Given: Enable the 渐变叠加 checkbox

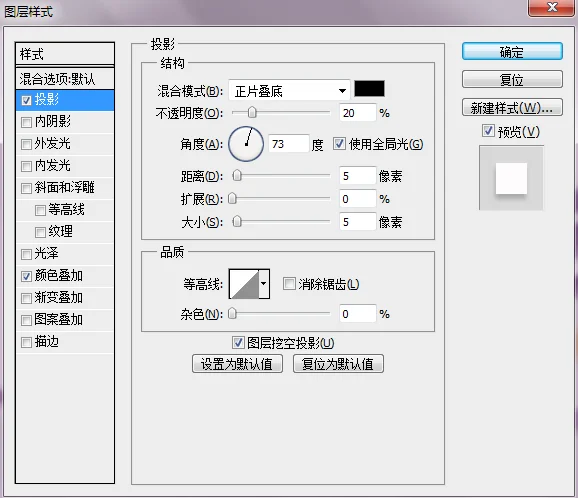Looking at the screenshot, I should tap(26, 298).
